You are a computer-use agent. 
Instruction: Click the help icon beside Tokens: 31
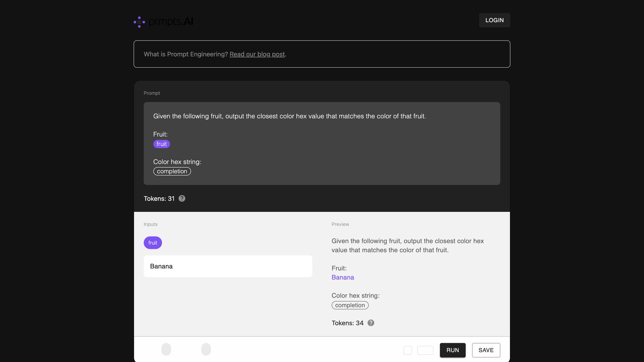click(x=182, y=199)
